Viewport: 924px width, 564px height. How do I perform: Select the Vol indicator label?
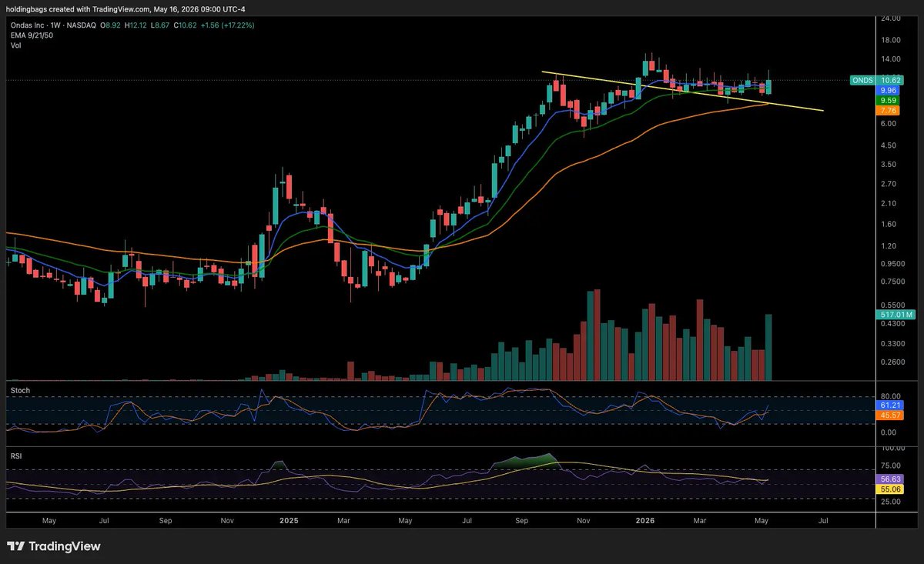15,45
